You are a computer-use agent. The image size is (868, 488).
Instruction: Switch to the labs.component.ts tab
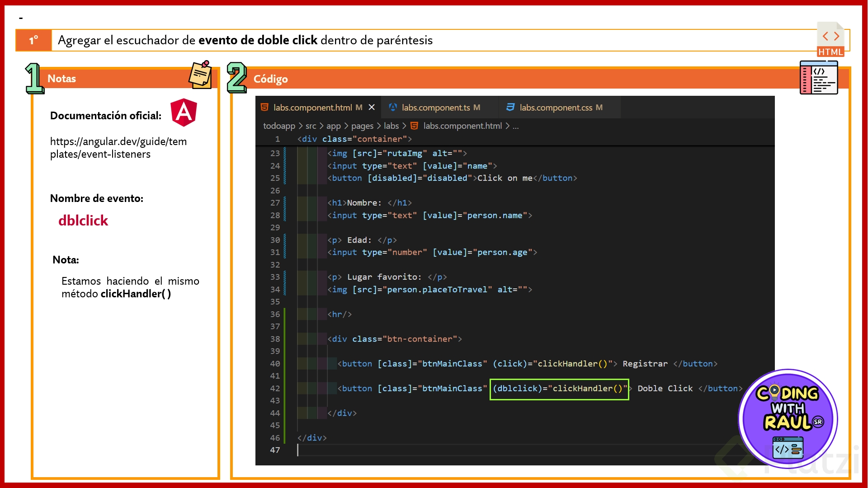point(436,108)
